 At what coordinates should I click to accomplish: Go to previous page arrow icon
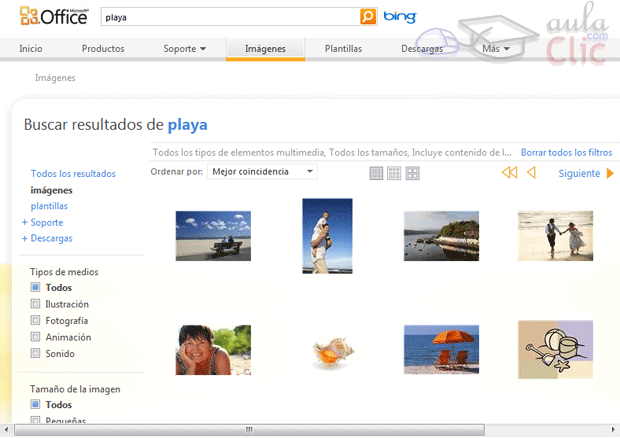[531, 173]
